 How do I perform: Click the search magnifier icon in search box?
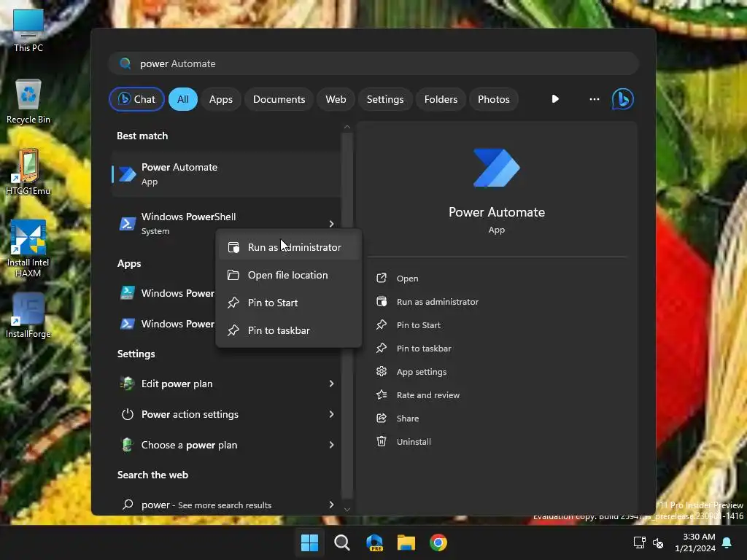point(125,63)
